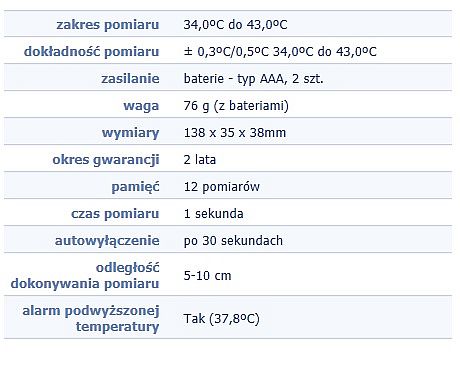The width and height of the screenshot is (460, 366).
Task: Click the "dokładność pomiaru" row label
Action: click(92, 52)
